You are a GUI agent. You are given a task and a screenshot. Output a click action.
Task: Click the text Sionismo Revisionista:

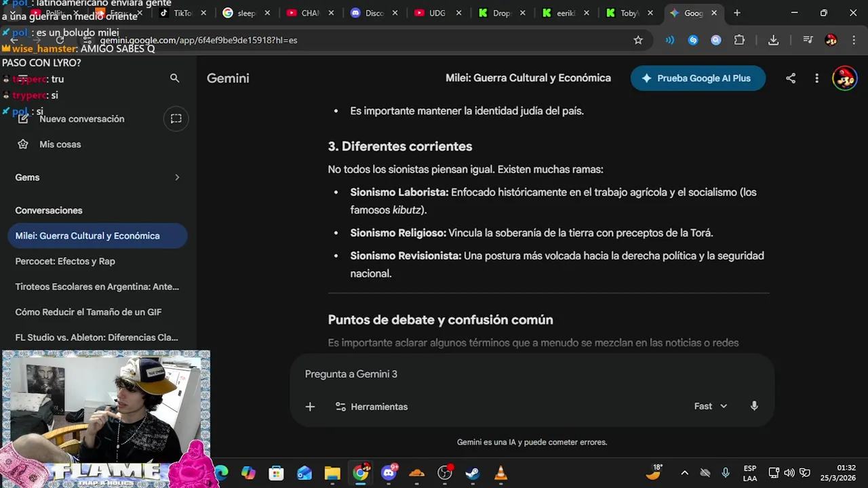point(406,256)
